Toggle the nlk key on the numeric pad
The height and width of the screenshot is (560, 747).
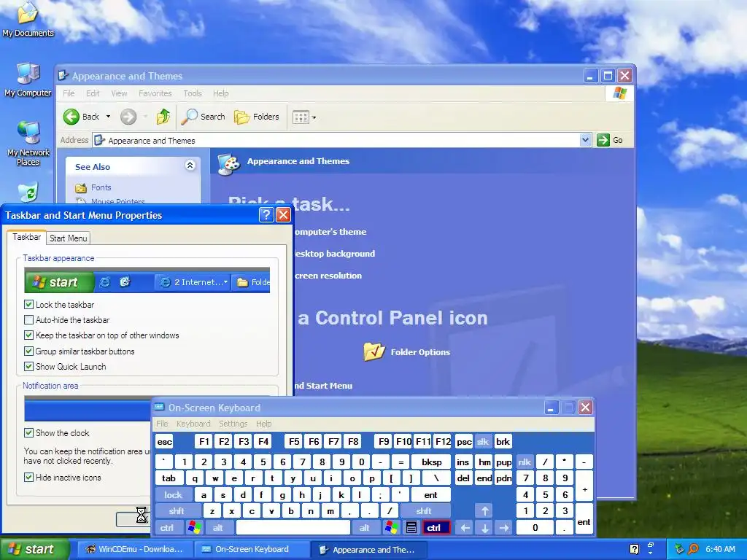click(x=525, y=462)
